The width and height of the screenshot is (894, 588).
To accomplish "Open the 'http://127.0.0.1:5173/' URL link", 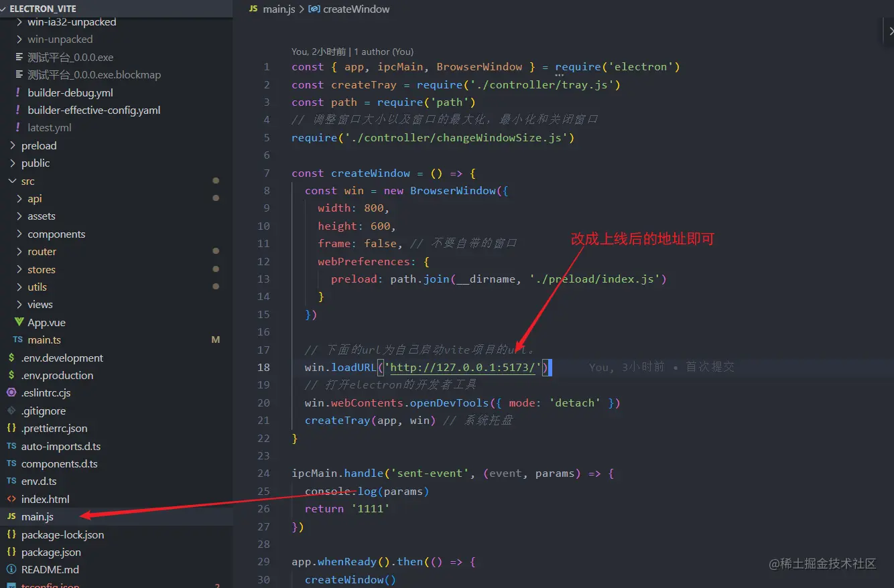I will (x=462, y=367).
